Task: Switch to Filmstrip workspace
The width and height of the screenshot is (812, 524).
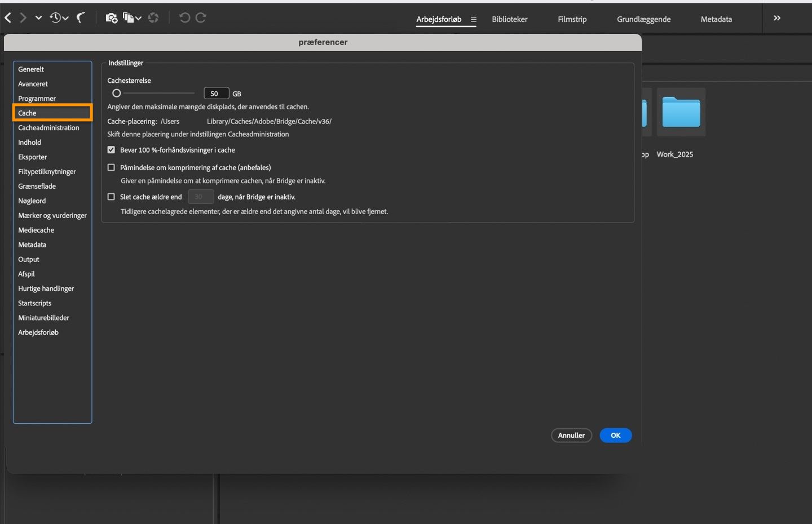Action: tap(572, 19)
